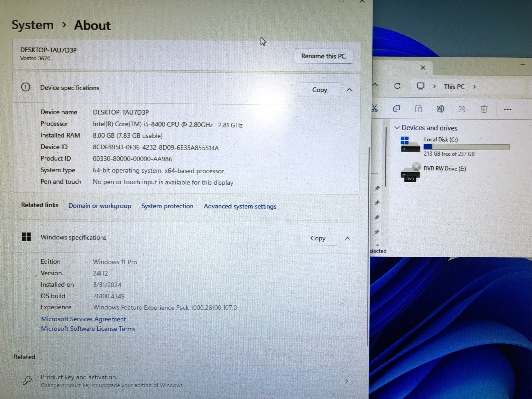Close the current File Explorer tab
The height and width of the screenshot is (399, 532).
tap(423, 68)
